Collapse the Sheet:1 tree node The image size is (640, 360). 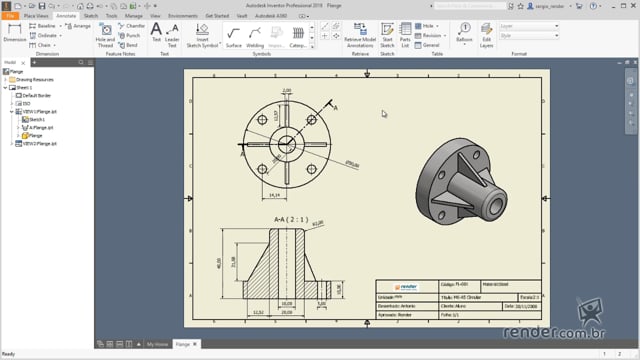click(x=5, y=88)
